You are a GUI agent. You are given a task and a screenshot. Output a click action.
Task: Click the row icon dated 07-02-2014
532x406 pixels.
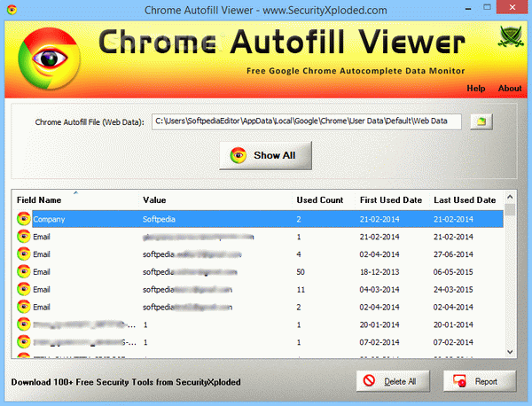pos(24,342)
